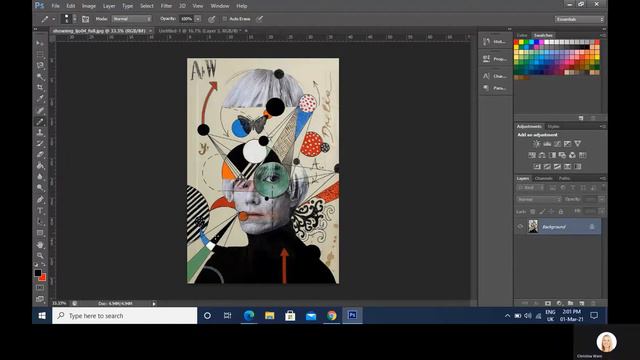Open the Image menu
This screenshot has height=360, width=640.
[x=89, y=6]
